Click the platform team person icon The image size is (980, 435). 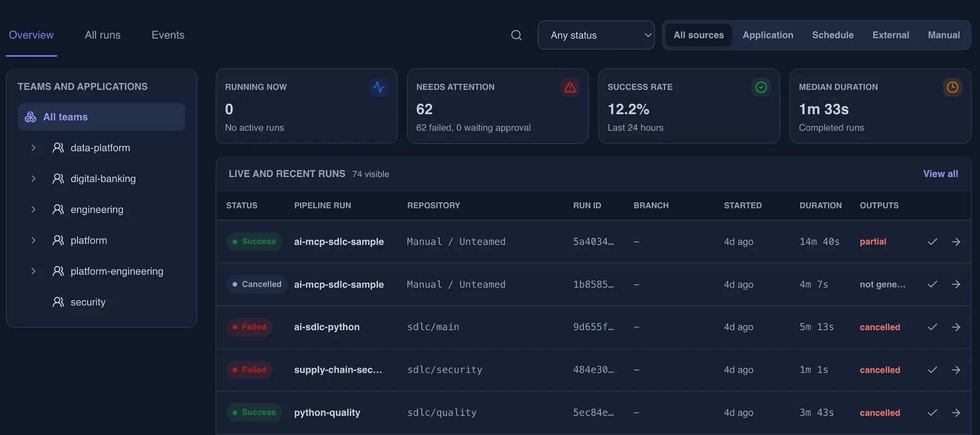tap(58, 240)
